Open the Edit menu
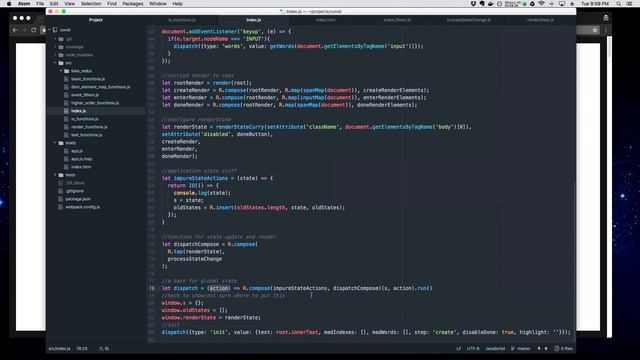Image resolution: width=640 pixels, height=360 pixels. pos(54,4)
